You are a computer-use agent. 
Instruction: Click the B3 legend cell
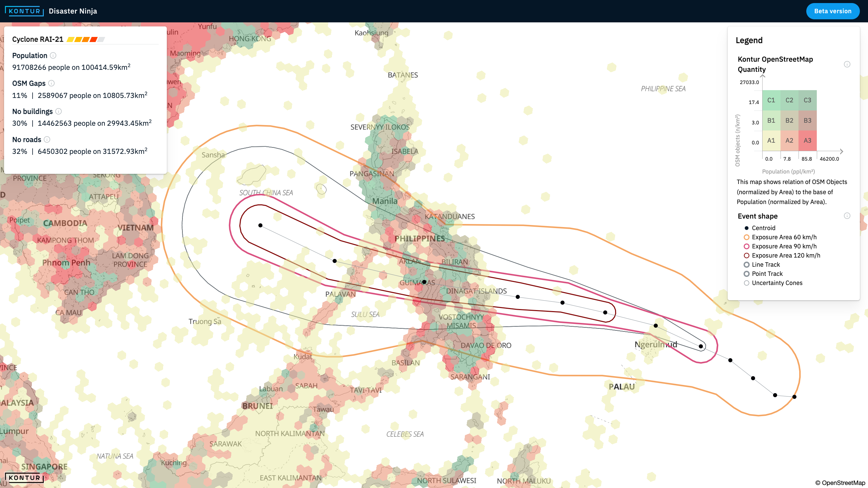[x=807, y=121]
